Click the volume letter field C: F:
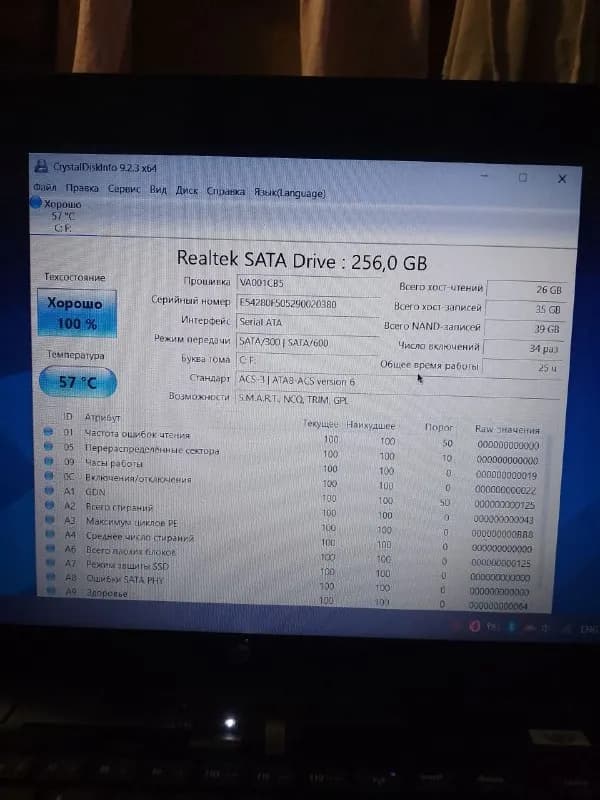 tap(307, 360)
